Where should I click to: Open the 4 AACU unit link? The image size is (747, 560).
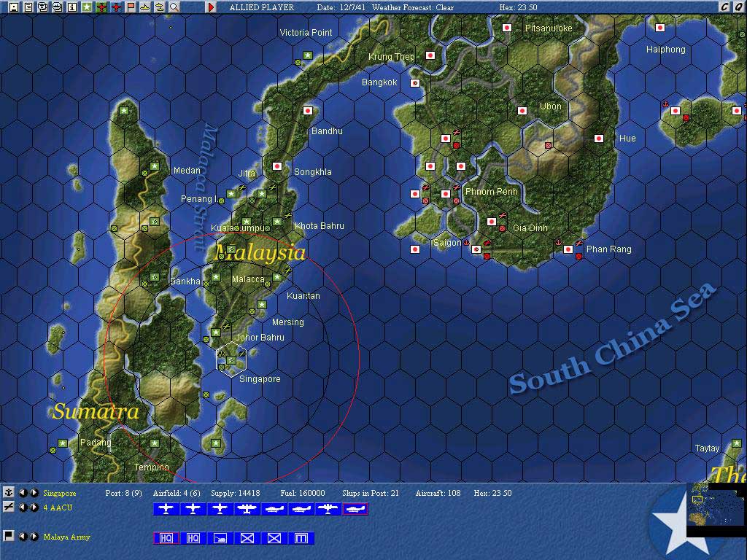[x=58, y=507]
